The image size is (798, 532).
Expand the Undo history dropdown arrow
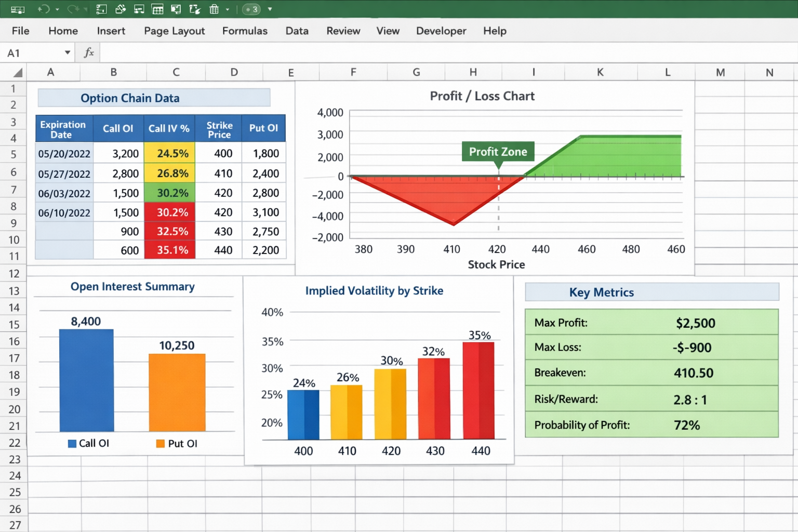pyautogui.click(x=57, y=9)
